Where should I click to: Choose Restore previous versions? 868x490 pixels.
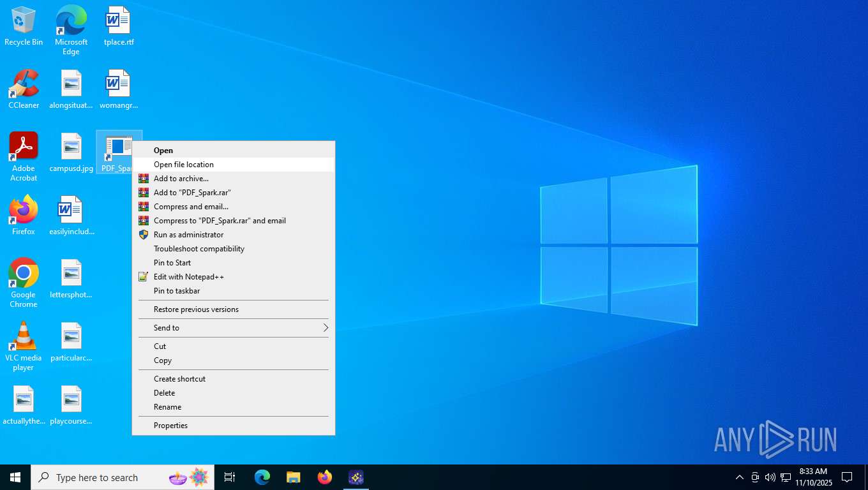234,309
